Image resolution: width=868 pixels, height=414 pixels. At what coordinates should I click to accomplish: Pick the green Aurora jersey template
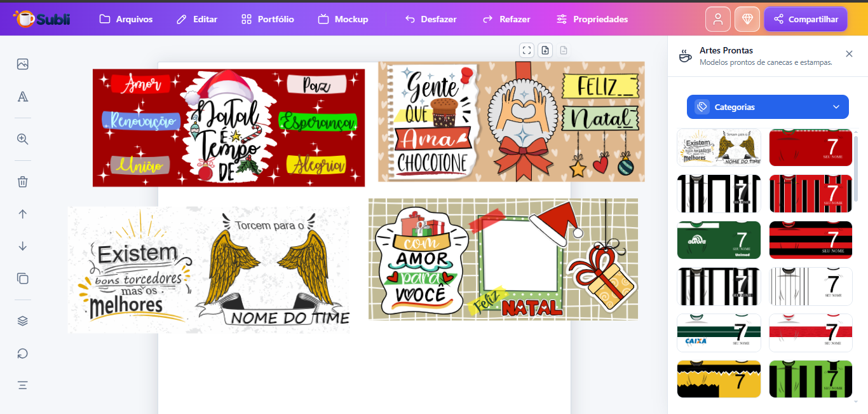719,240
